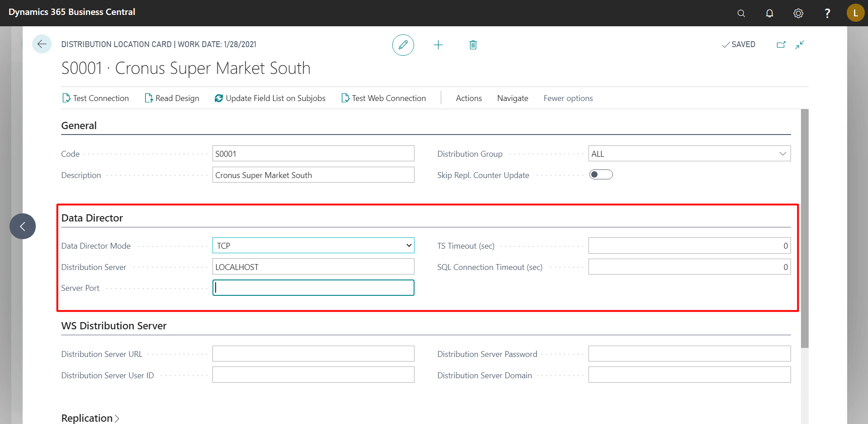Screen dimensions: 868x424
Task: Run Test Web Connection action
Action: (384, 98)
